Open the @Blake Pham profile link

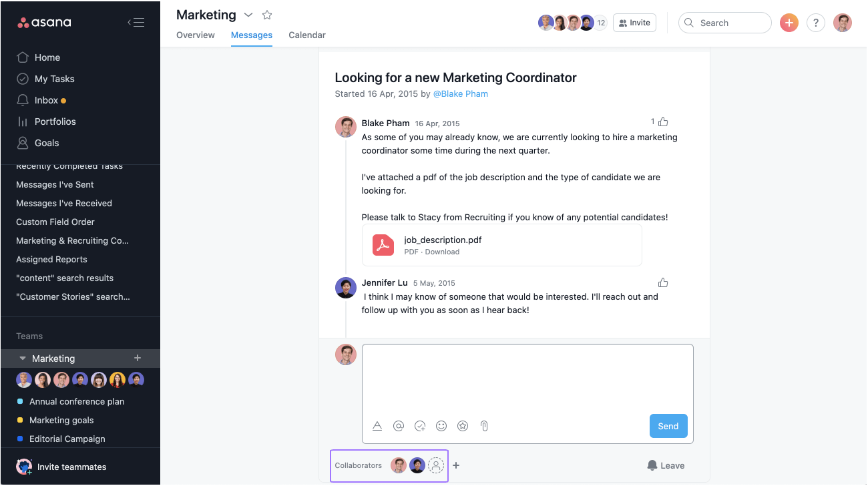(461, 93)
